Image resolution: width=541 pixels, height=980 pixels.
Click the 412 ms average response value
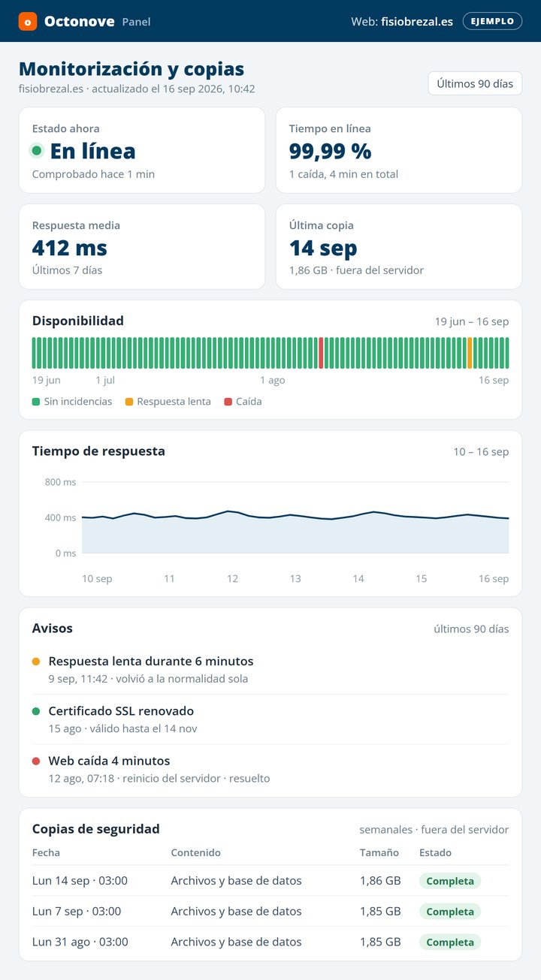tap(70, 248)
